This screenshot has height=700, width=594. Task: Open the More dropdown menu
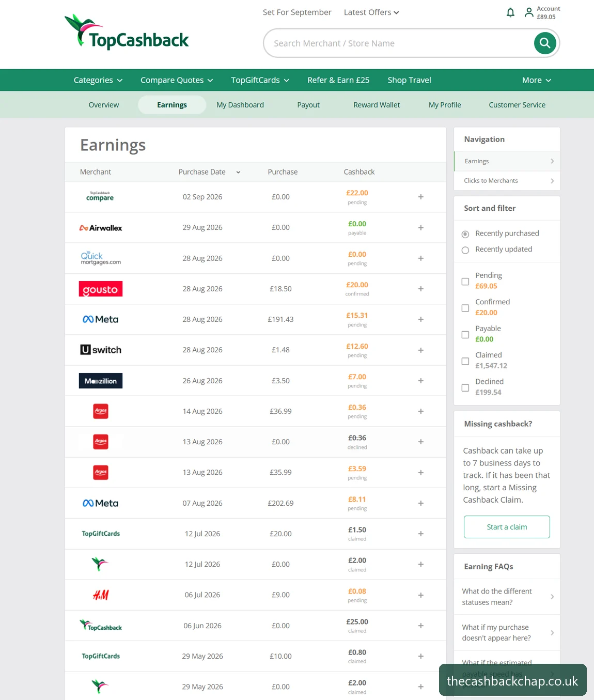[x=537, y=80]
